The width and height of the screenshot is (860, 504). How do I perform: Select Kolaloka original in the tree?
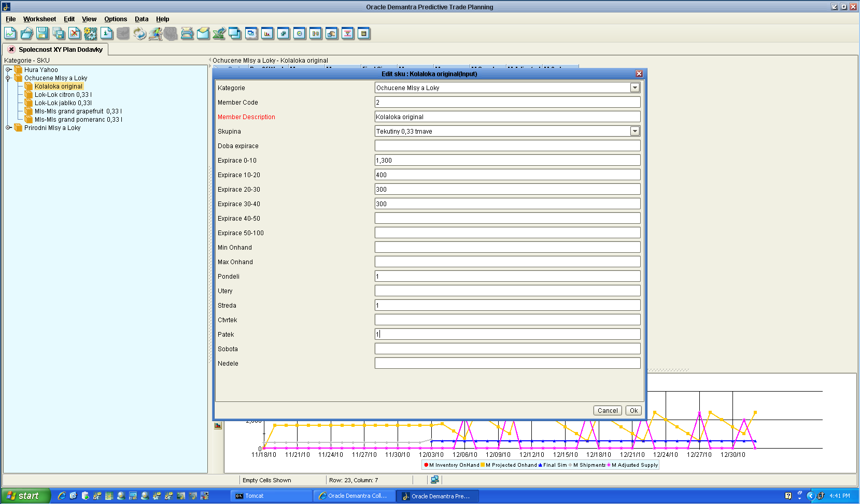tap(59, 86)
